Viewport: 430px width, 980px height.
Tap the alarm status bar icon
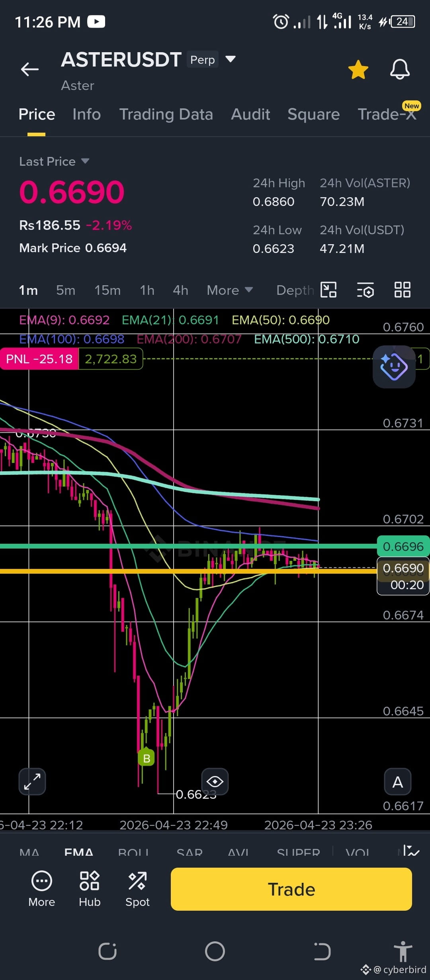(281, 22)
